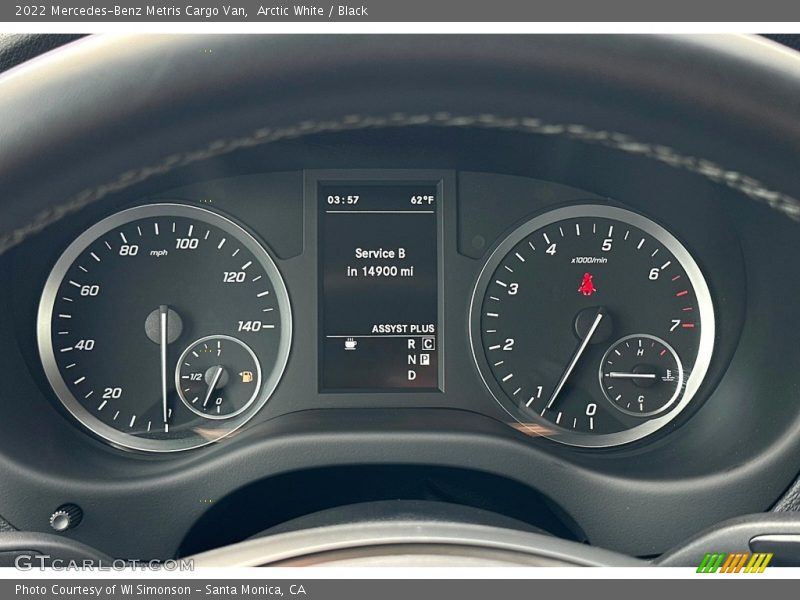The height and width of the screenshot is (600, 800).
Task: Click the GTCarLot.com watermark logo
Action: tap(104, 564)
